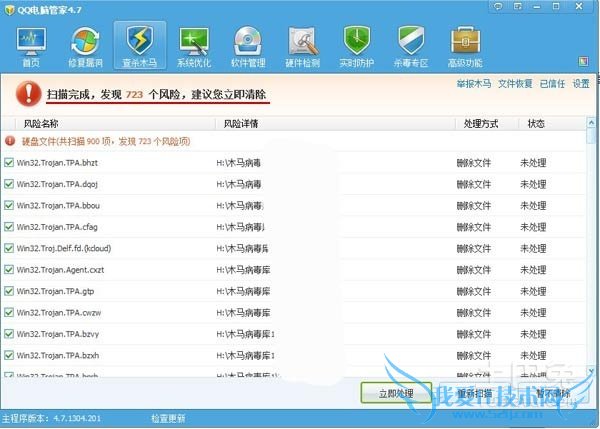Click the scan result 723 risks headline

click(x=157, y=94)
